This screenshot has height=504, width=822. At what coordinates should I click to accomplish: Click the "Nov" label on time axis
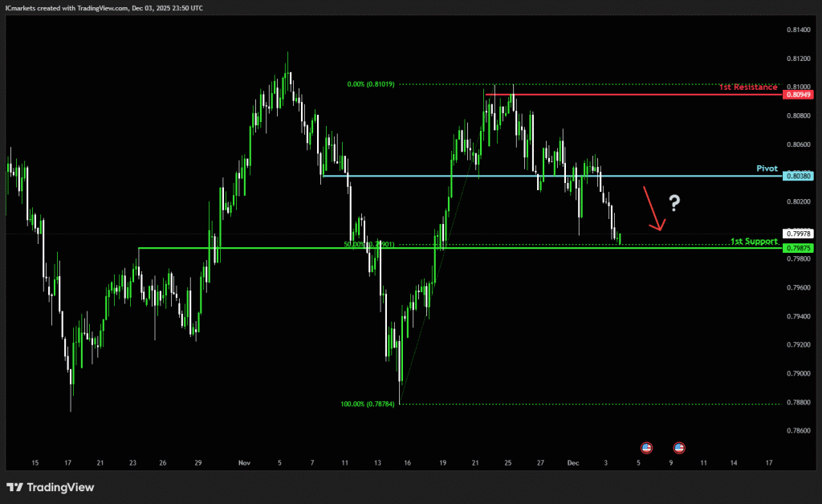[x=244, y=463]
